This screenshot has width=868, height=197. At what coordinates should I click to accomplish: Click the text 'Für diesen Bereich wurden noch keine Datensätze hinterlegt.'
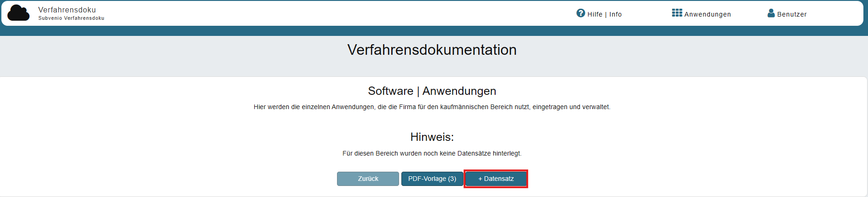[x=432, y=153]
